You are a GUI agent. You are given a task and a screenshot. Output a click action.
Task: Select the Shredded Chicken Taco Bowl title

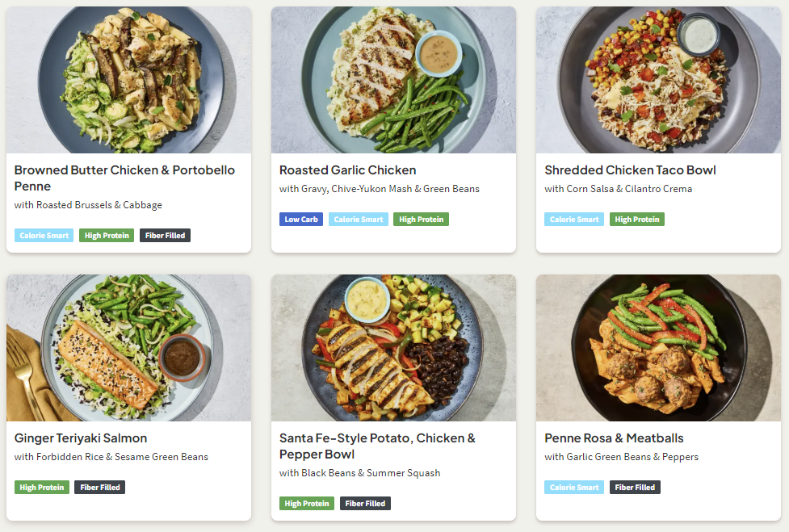630,170
